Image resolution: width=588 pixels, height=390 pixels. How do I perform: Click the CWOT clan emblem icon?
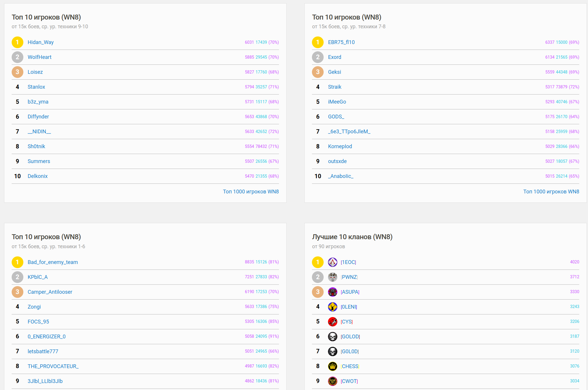(x=332, y=381)
